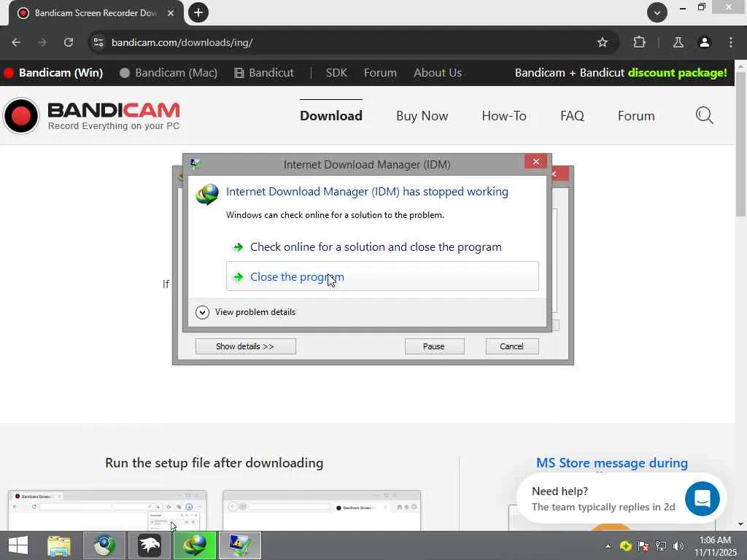This screenshot has width=747, height=560.
Task: Pause the IDM download
Action: coord(434,346)
